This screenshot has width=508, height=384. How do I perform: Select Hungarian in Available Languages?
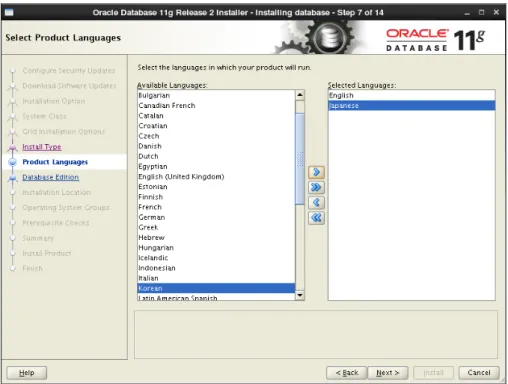[216, 248]
